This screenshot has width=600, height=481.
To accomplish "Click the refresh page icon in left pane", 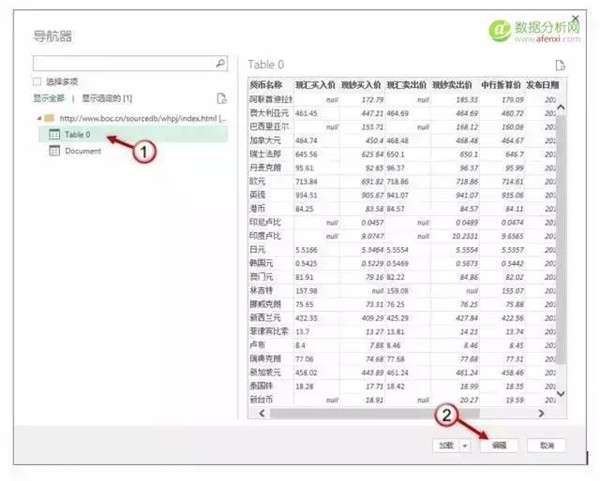I will 222,98.
